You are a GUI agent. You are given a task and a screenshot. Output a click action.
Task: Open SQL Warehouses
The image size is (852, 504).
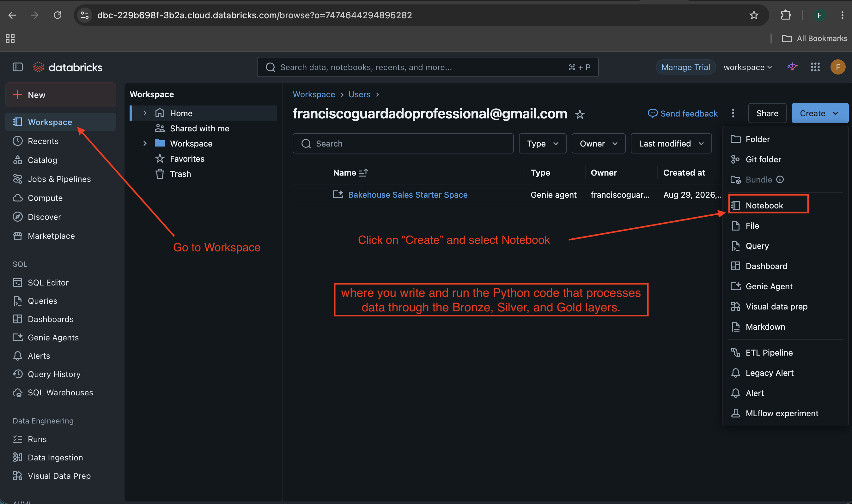[x=61, y=393]
